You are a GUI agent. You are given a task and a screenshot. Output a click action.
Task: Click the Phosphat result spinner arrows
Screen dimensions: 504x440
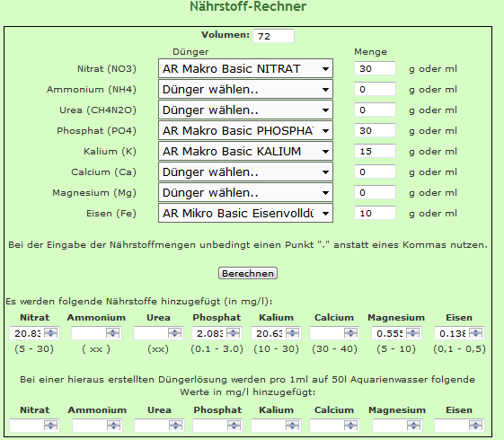[x=233, y=333]
